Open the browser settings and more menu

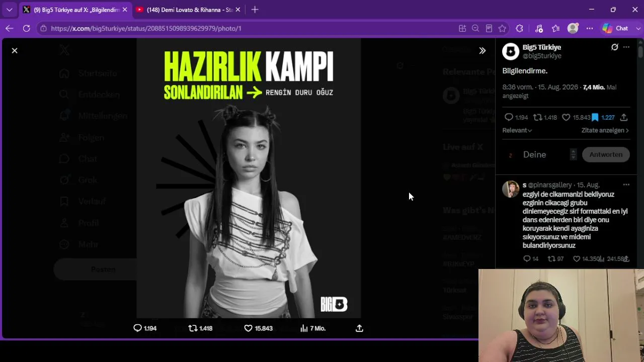(590, 28)
